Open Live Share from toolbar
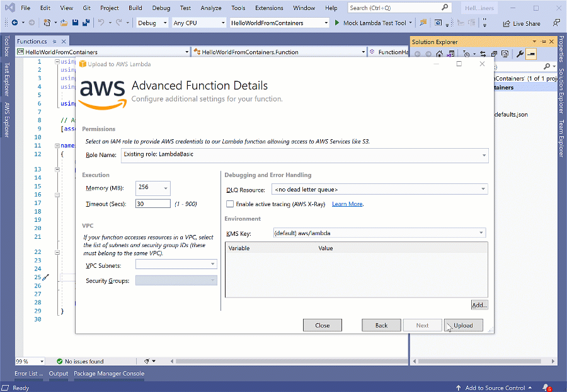The height and width of the screenshot is (392, 567). click(522, 23)
